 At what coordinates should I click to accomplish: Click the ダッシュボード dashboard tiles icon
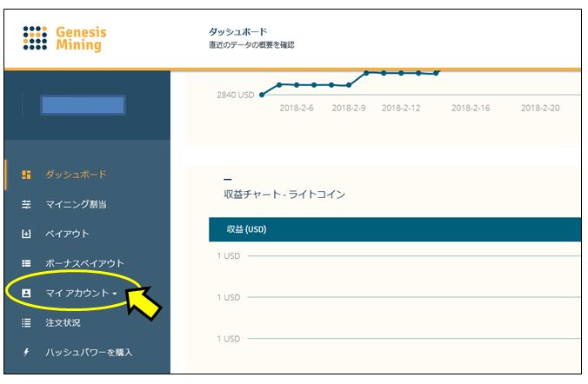coord(26,175)
